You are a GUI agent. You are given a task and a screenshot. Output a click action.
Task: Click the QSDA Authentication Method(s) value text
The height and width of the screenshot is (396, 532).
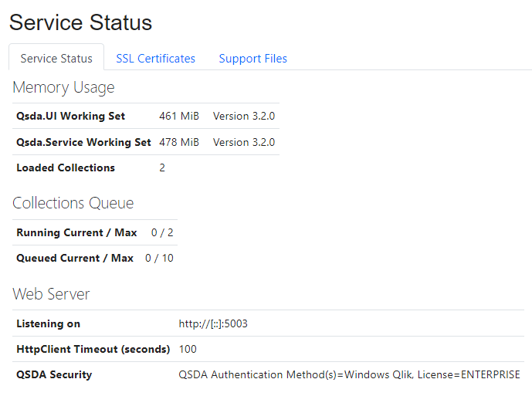349,374
